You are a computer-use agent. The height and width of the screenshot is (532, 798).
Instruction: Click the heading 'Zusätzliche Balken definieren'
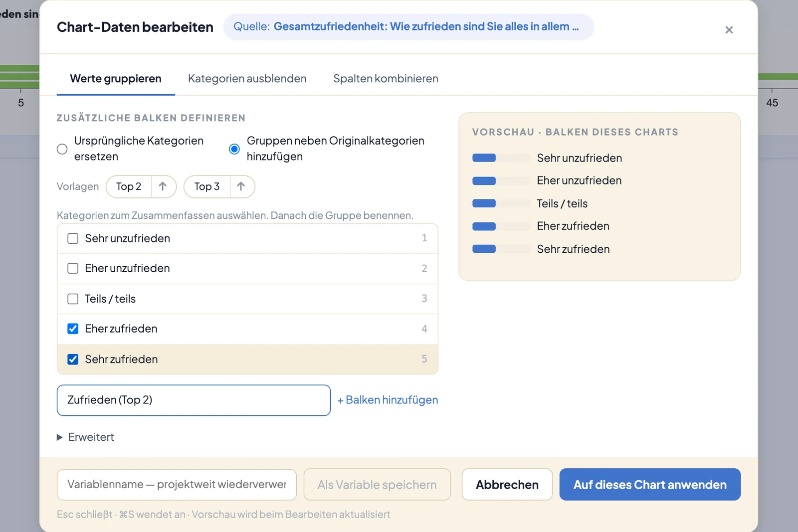(x=151, y=118)
